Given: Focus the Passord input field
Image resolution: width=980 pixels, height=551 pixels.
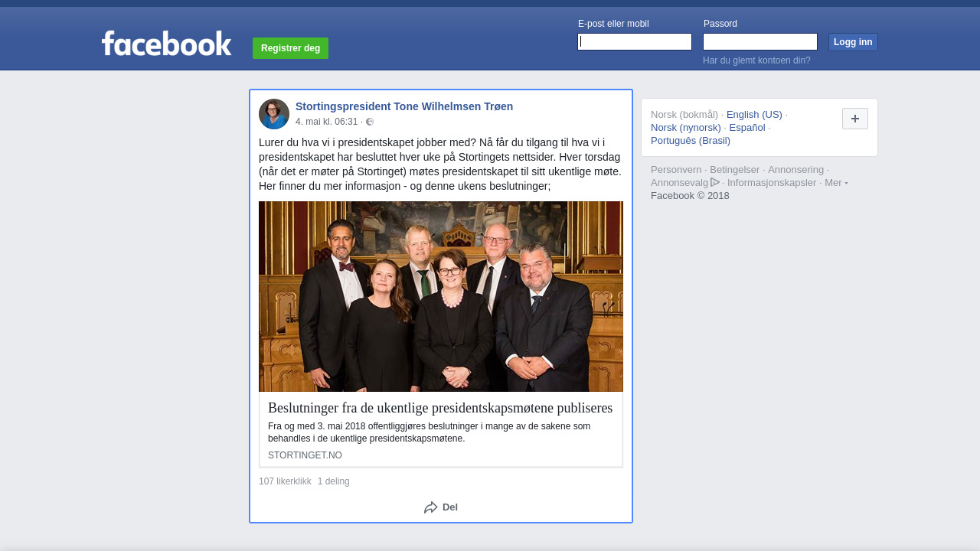Looking at the screenshot, I should (x=760, y=42).
